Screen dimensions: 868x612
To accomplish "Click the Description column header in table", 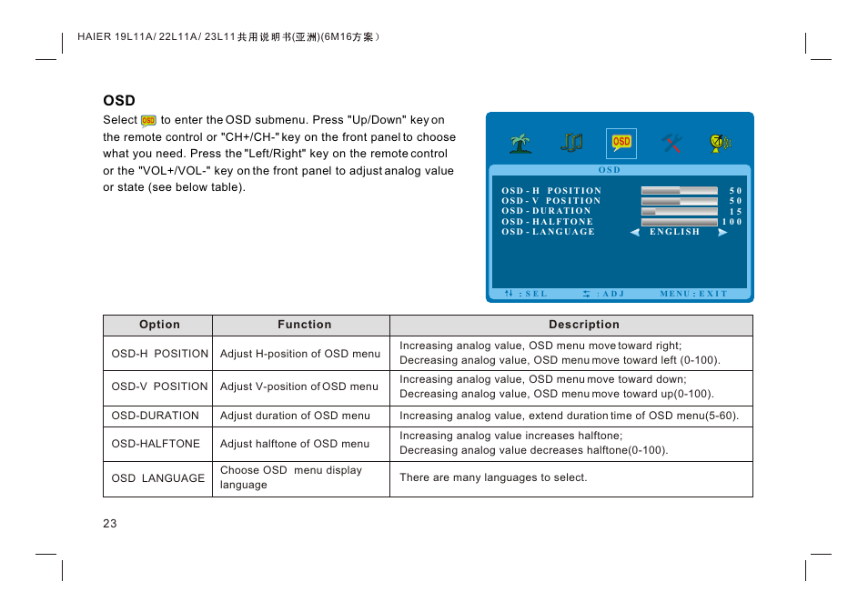I will (583, 325).
